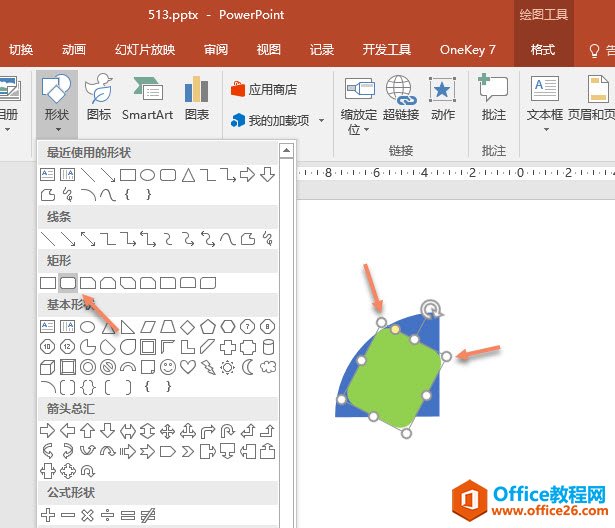Select down arrow in recently used shapes

267,175
